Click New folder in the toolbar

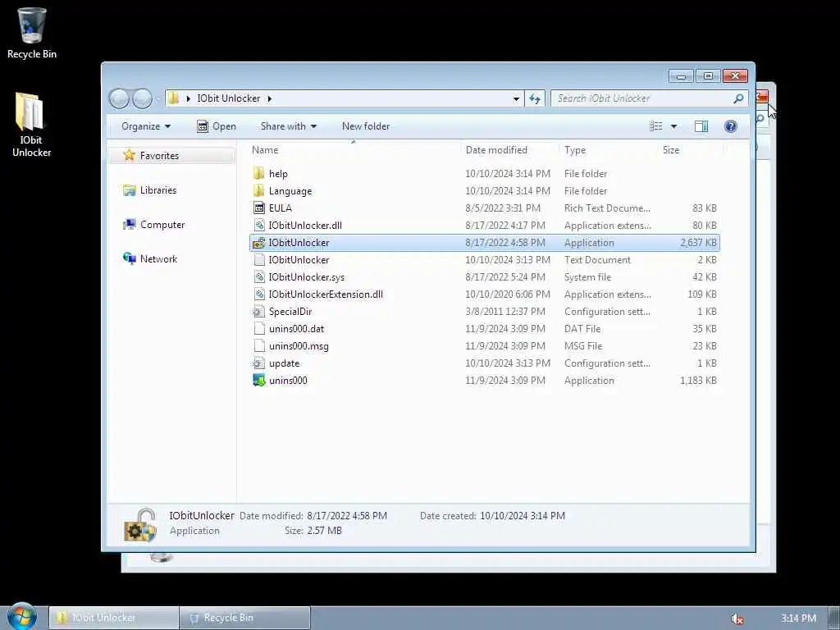coord(366,126)
